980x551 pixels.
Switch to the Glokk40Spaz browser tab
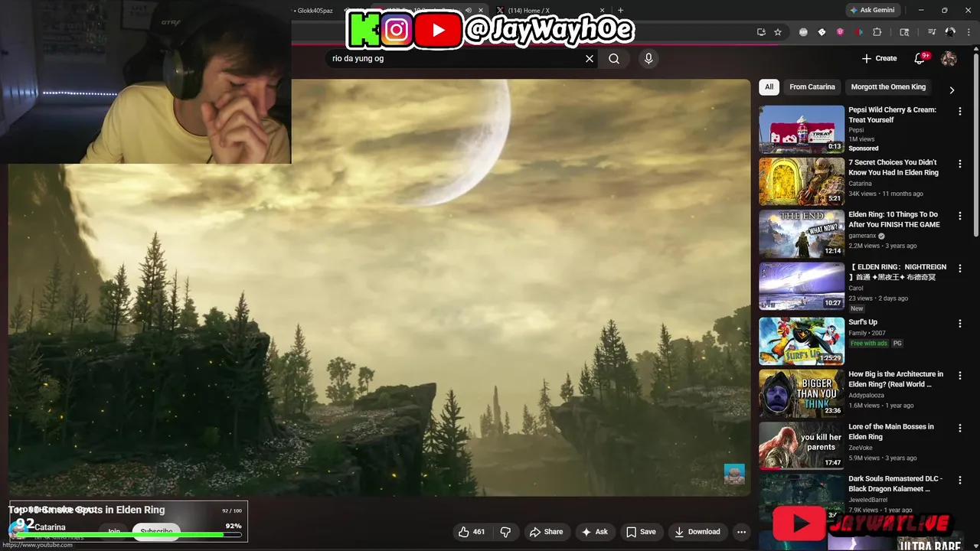pos(315,11)
